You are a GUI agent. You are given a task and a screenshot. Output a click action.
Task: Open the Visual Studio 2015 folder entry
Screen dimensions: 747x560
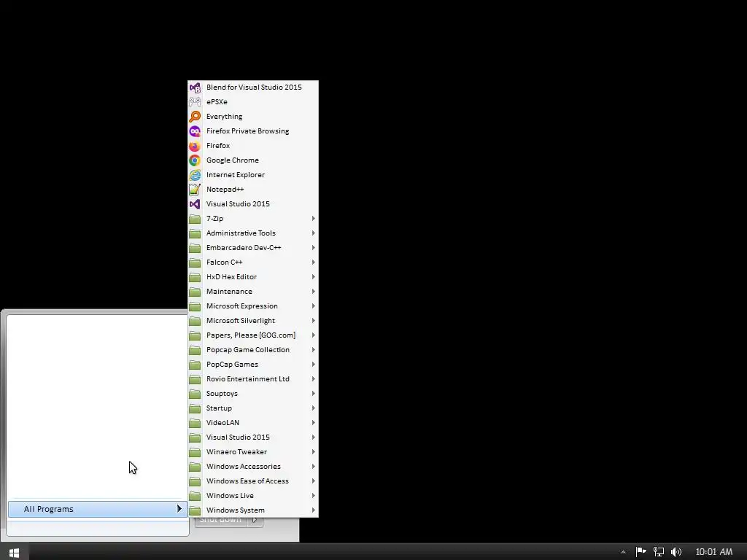point(253,437)
